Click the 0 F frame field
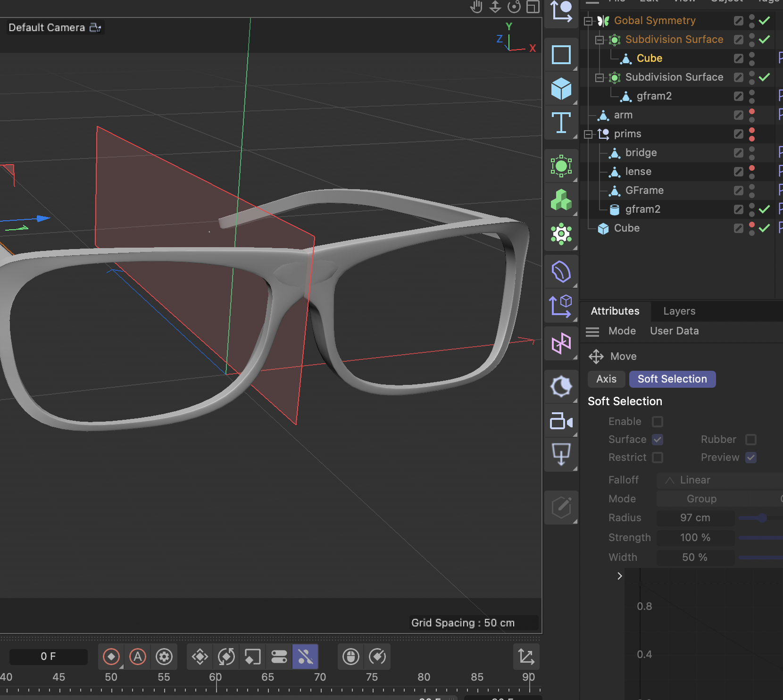The height and width of the screenshot is (700, 783). click(x=48, y=657)
